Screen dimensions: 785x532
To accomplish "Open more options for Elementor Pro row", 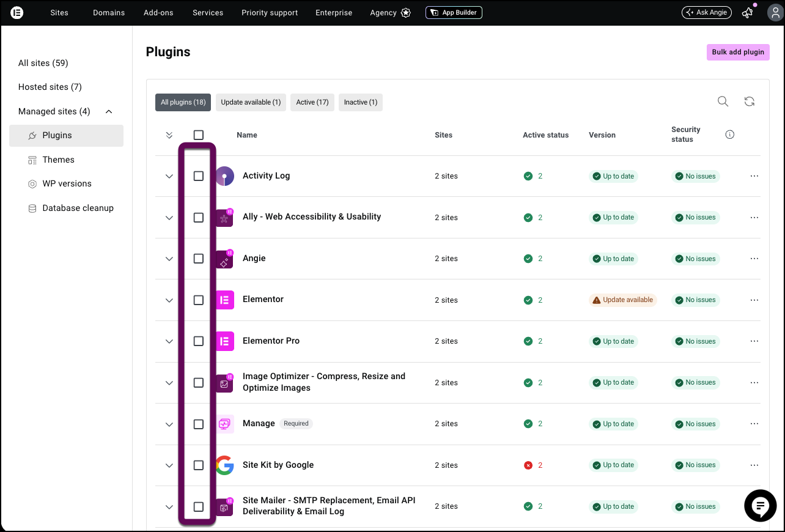I will tap(754, 341).
